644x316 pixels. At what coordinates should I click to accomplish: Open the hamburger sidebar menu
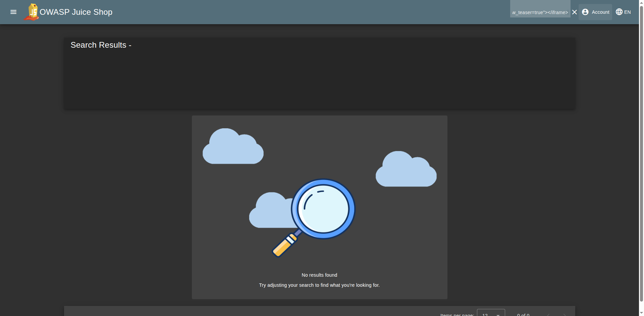pyautogui.click(x=13, y=12)
